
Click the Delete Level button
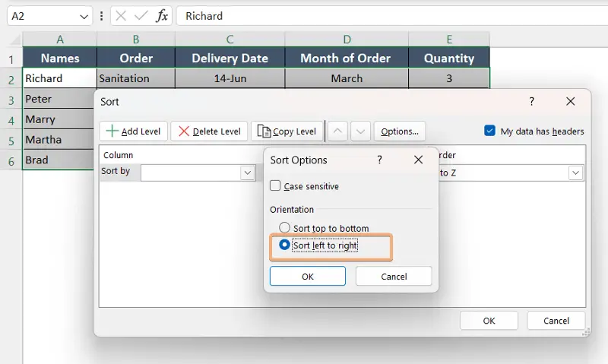tap(210, 131)
